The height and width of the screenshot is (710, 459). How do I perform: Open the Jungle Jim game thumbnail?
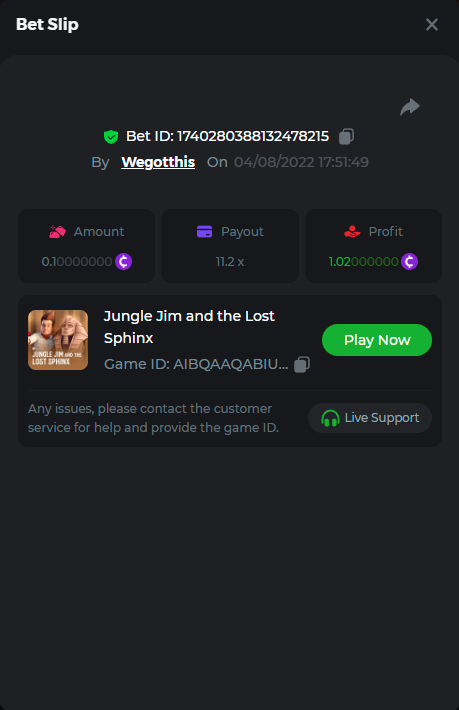click(x=58, y=340)
